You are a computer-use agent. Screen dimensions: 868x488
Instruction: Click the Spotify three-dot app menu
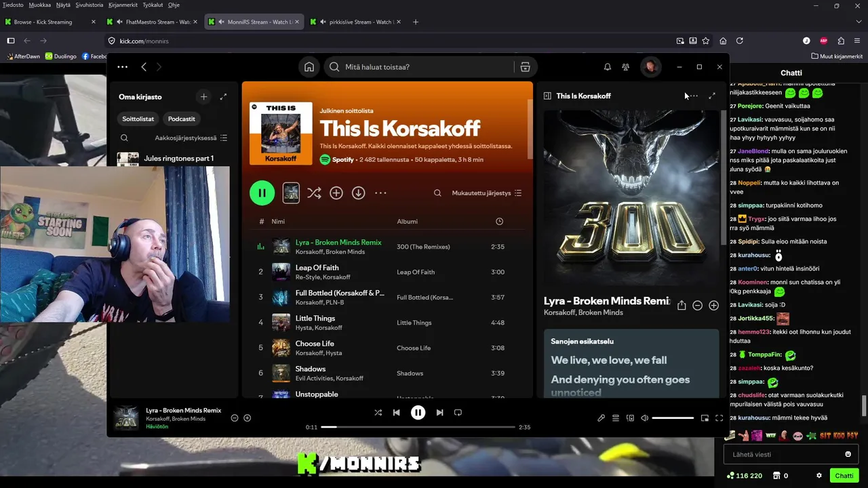point(122,67)
